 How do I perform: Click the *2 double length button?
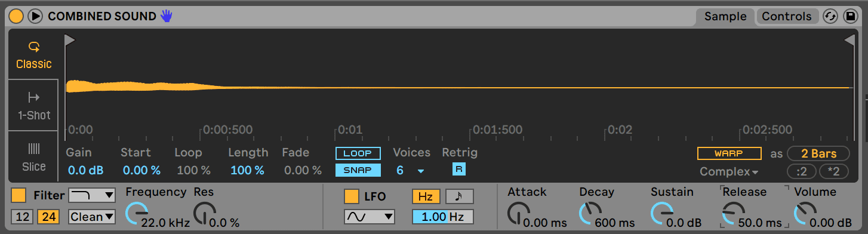pos(834,172)
